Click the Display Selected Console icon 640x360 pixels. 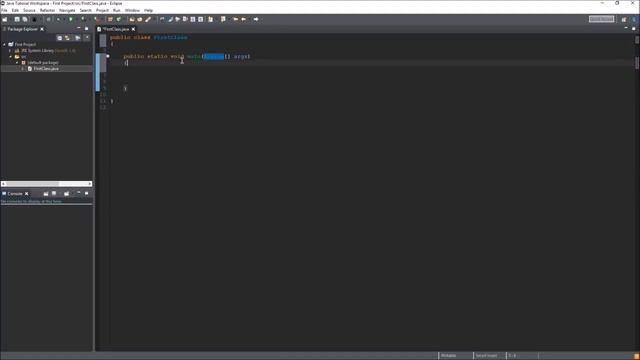tap(54, 193)
